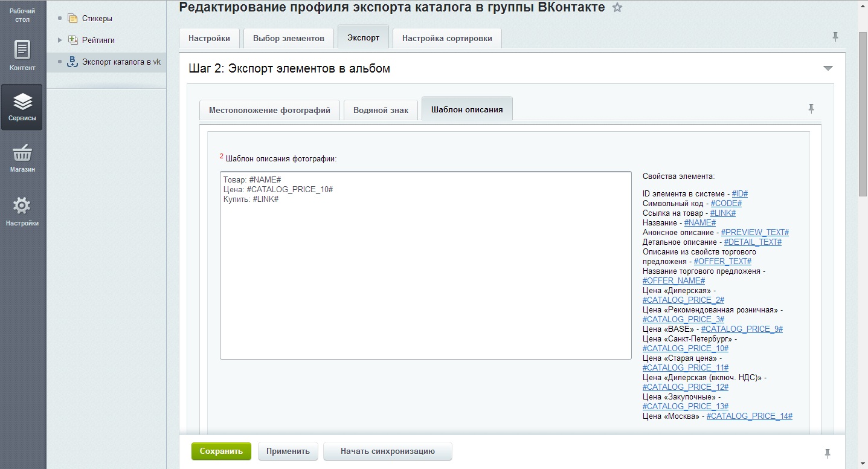This screenshot has width=868, height=469.
Task: Switch to the Настройка сортировки tab
Action: point(446,37)
